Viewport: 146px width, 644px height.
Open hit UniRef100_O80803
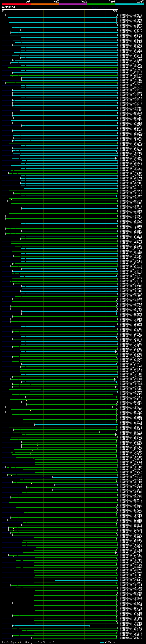[131, 20]
